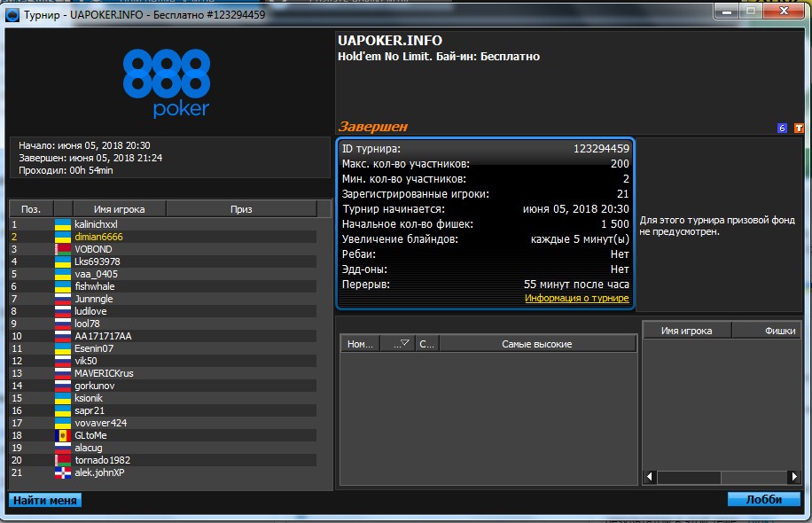Click the Ном... column header
This screenshot has width=812, height=523.
tap(360, 344)
